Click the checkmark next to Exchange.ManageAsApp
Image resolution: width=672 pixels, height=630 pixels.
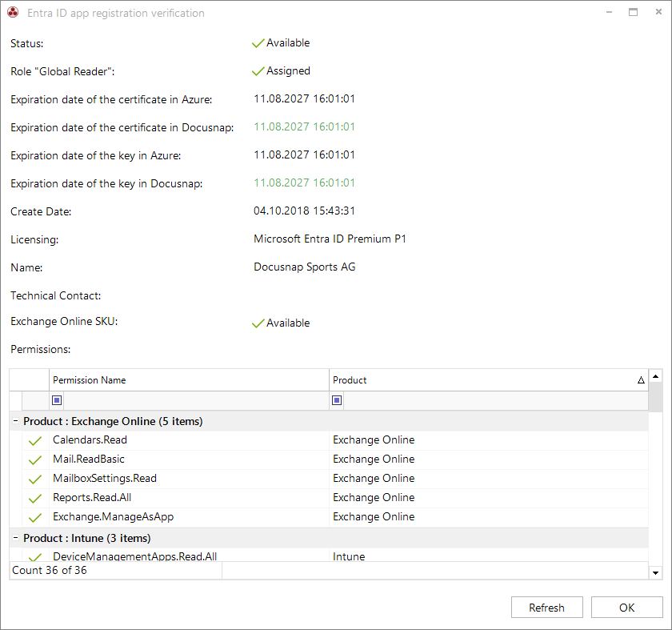35,518
